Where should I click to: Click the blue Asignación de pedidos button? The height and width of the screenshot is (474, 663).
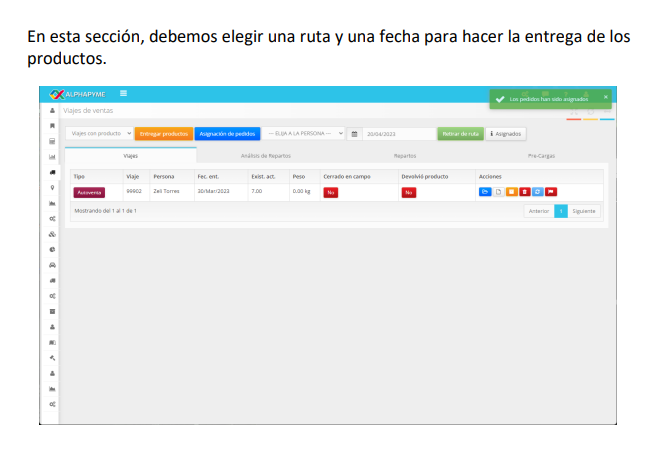pos(227,133)
